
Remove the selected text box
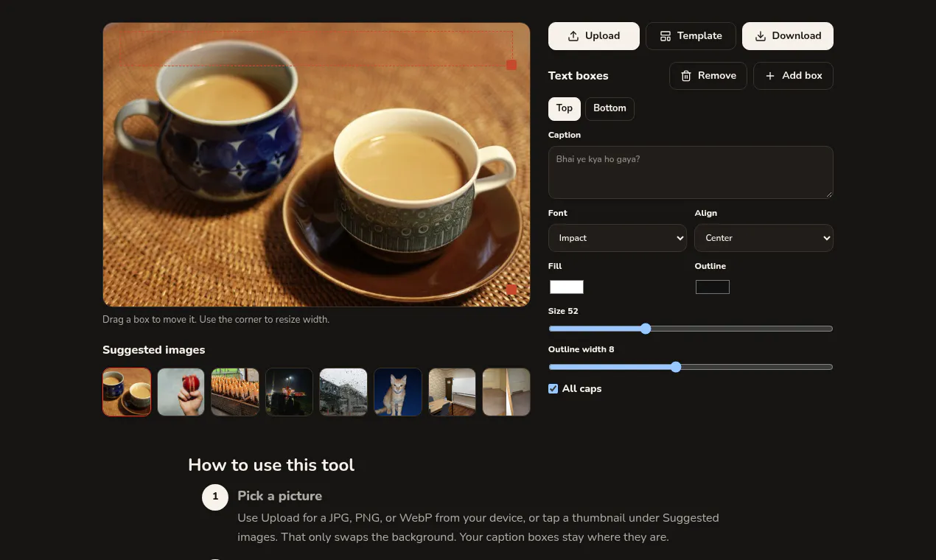(x=708, y=76)
